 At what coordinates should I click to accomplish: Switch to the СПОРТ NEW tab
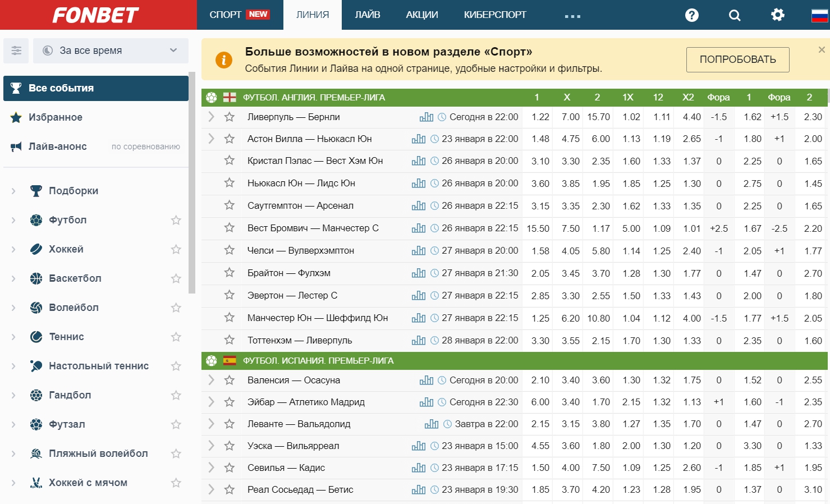(x=240, y=15)
